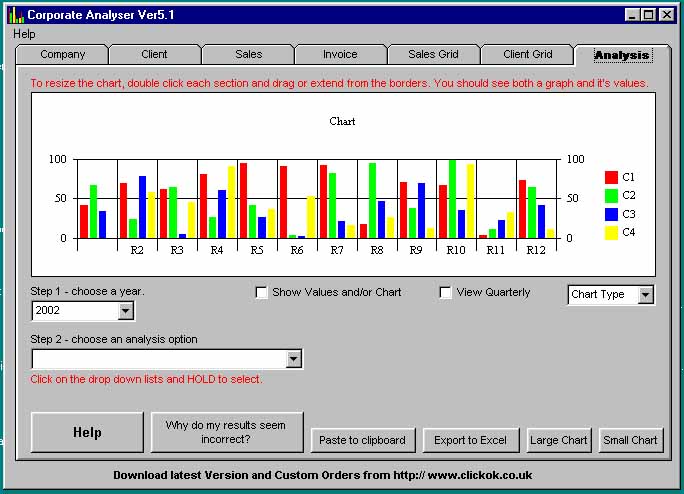This screenshot has width=684, height=494.
Task: Click the green C2 legend swatch
Action: click(x=611, y=196)
